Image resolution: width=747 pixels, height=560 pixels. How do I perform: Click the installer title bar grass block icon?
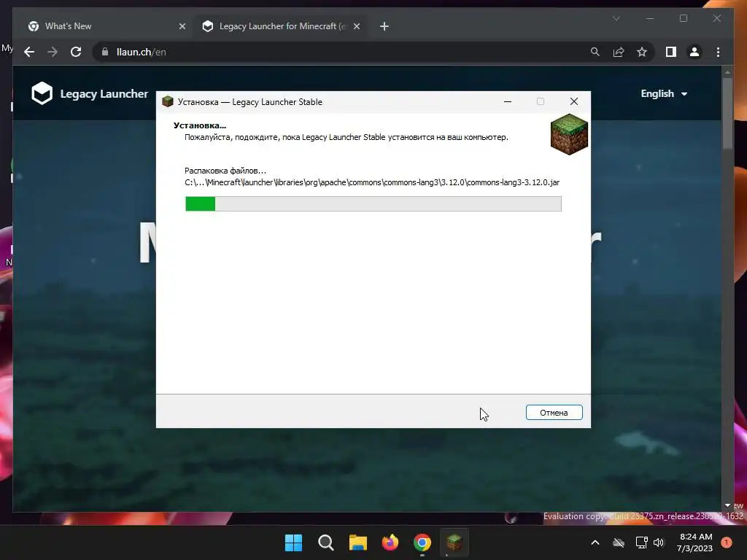tap(168, 101)
